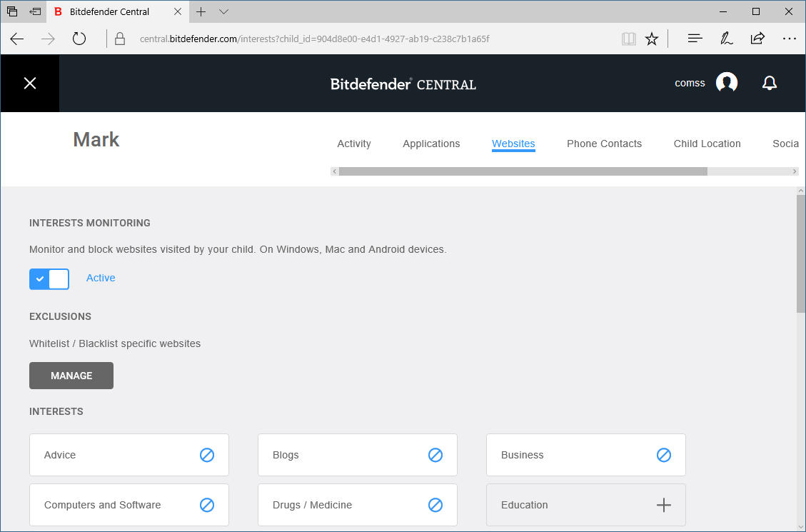This screenshot has height=532, width=806.
Task: Refresh the page in the browser
Action: [79, 39]
